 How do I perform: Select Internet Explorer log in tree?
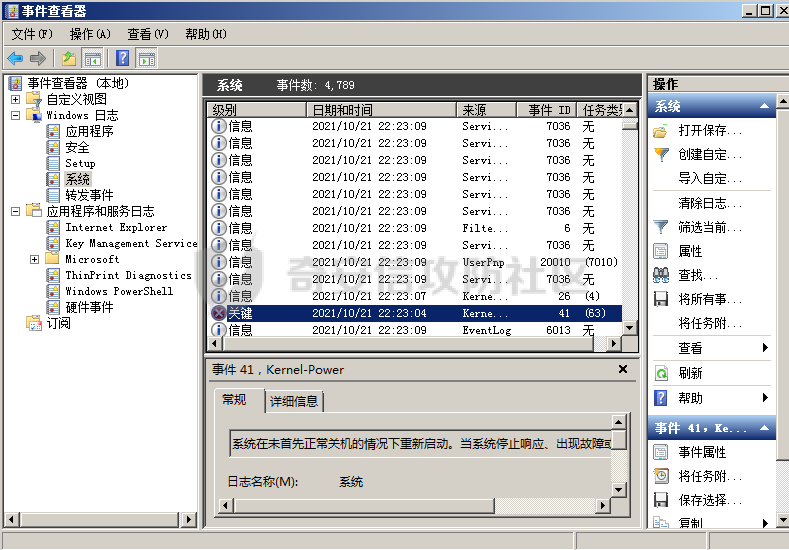(x=116, y=227)
